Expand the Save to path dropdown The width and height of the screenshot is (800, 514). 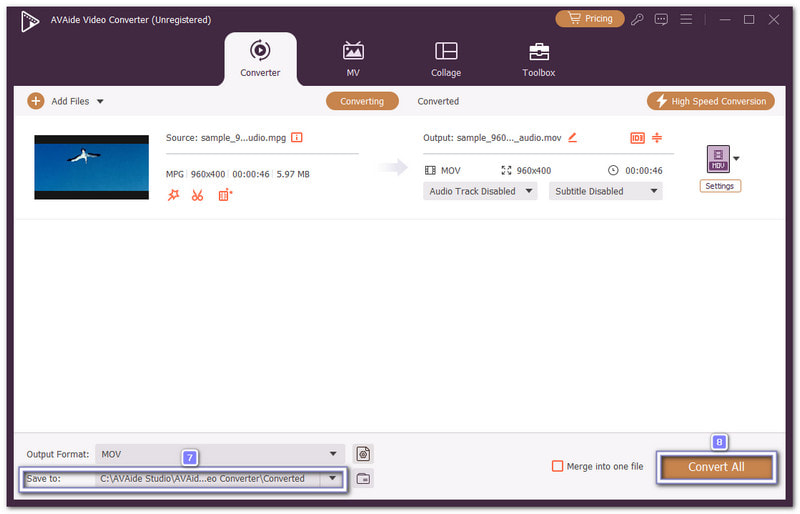coord(333,478)
